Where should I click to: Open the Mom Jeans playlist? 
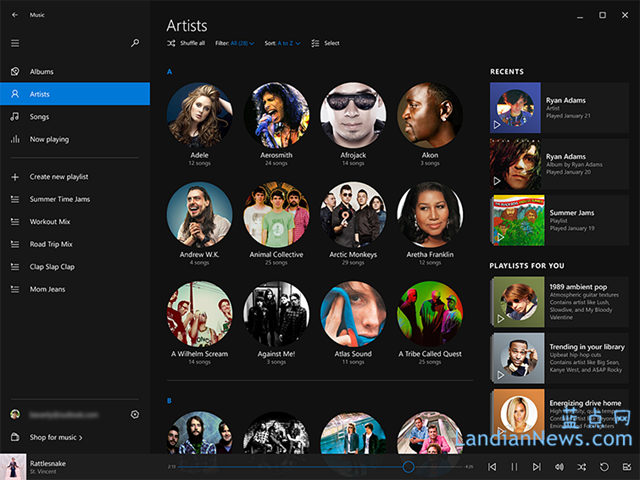[75, 289]
